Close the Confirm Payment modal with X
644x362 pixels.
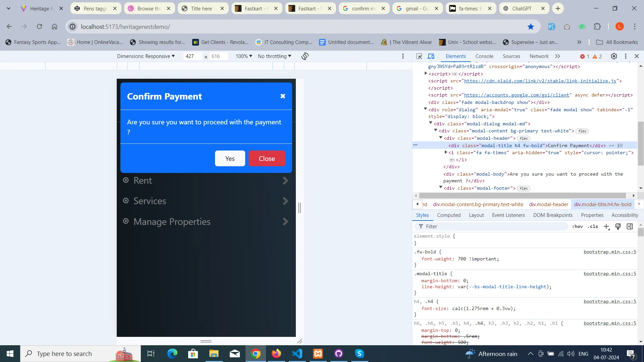pos(283,96)
